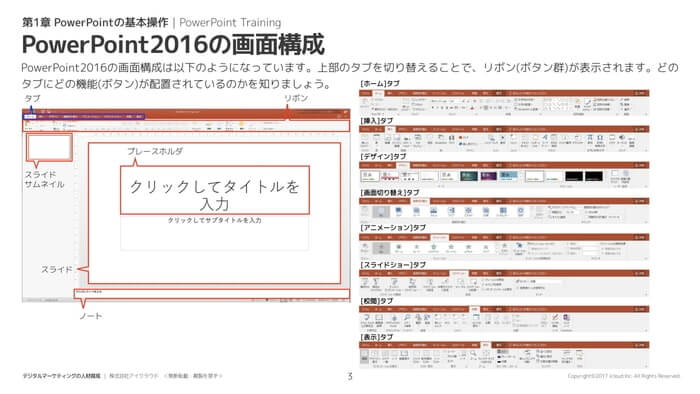Toggle the first checkbox (play narrations) in the Slide Show ribbon
The image size is (700, 394).
[483, 280]
